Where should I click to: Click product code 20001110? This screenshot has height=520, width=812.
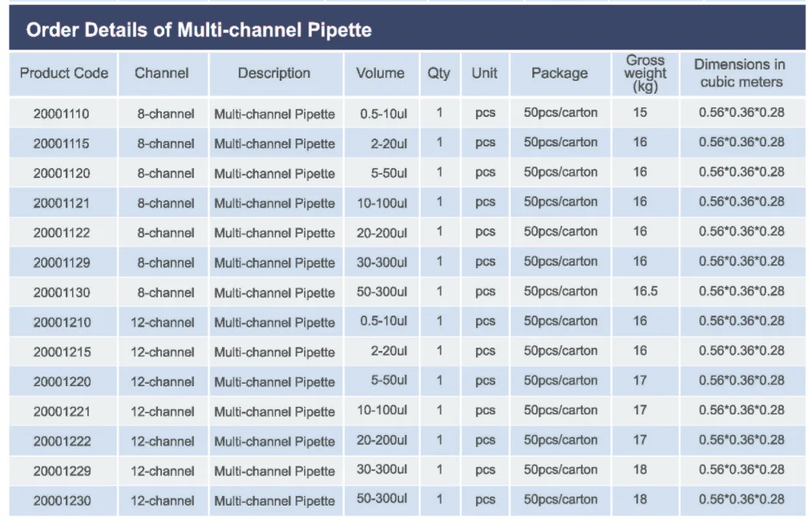click(x=62, y=114)
